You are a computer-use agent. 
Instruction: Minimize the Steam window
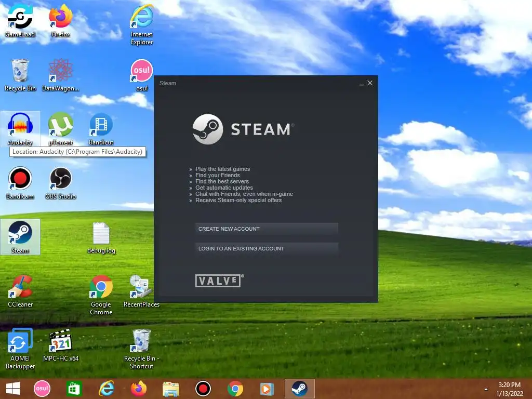pos(362,83)
